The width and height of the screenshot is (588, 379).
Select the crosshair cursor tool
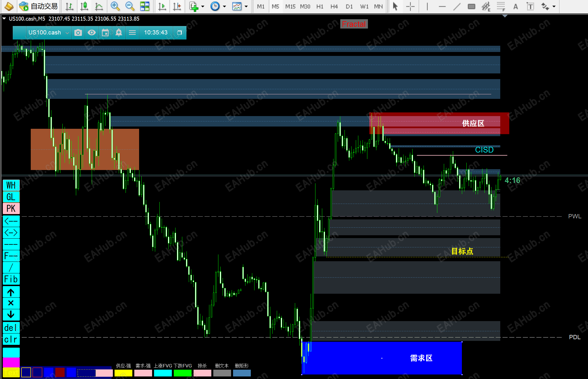coord(410,6)
